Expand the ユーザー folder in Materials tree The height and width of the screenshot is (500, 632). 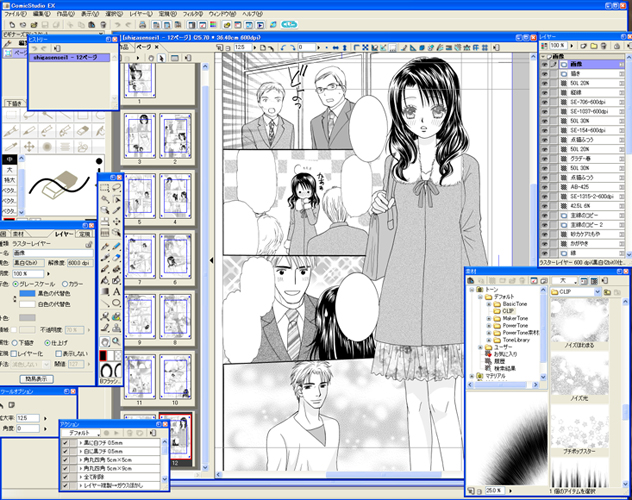coord(480,347)
